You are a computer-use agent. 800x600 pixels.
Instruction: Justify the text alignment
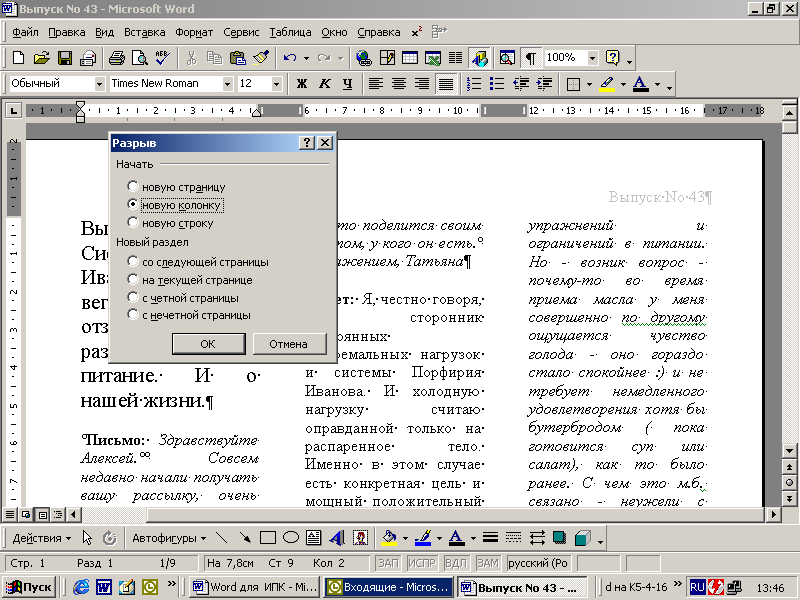(446, 84)
